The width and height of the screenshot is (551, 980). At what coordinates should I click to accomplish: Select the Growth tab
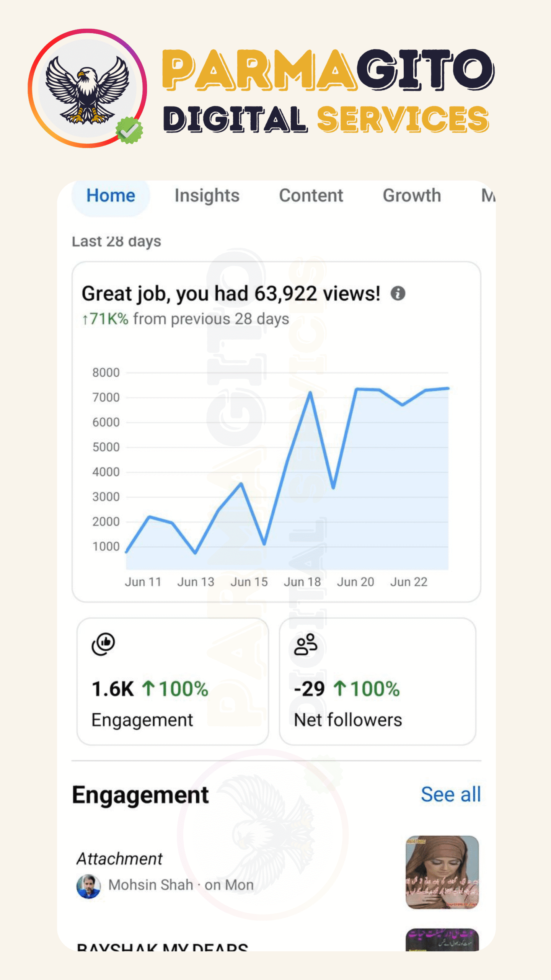[412, 196]
